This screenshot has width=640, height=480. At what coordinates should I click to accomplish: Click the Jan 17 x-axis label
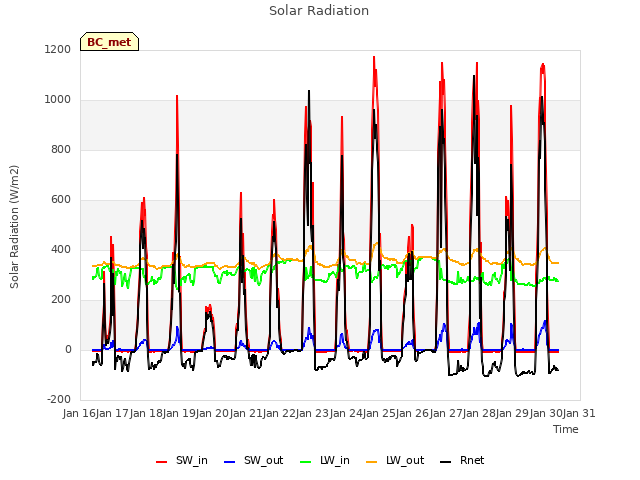113,413
